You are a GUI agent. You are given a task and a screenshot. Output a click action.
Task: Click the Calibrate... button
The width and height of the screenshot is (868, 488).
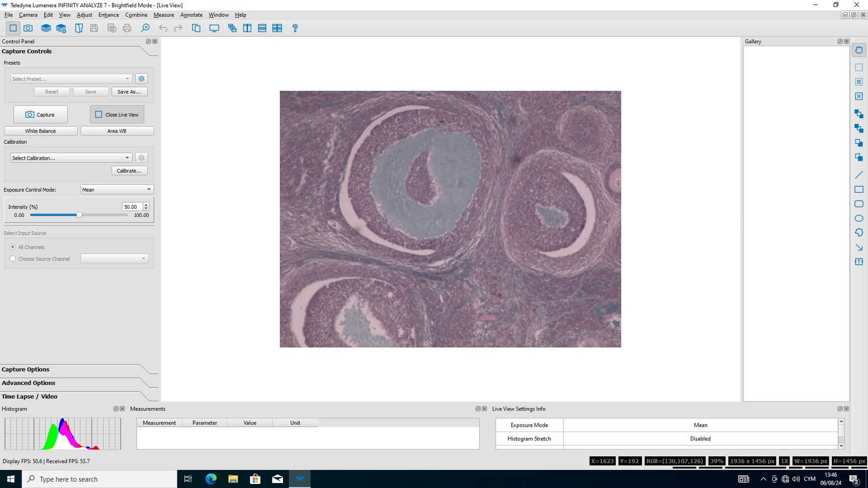(x=129, y=171)
